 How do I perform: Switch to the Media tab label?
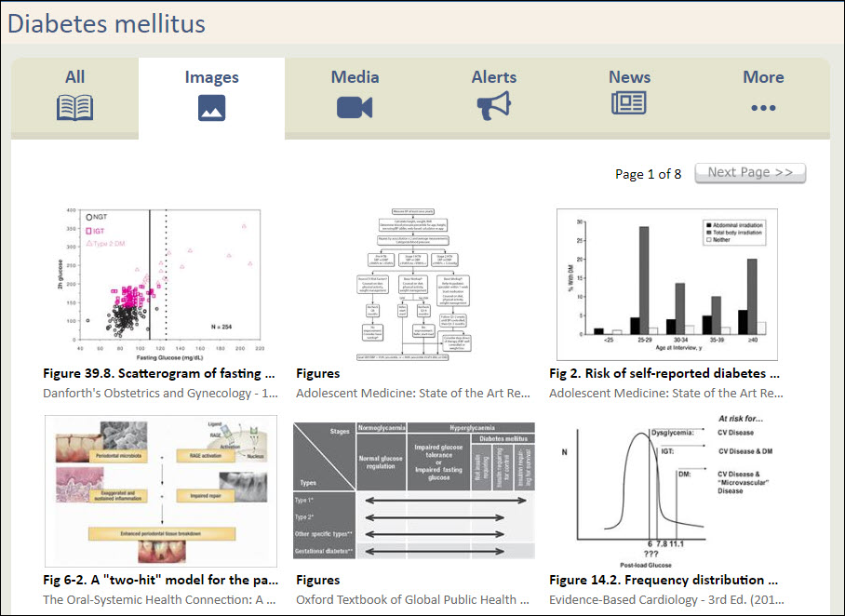pyautogui.click(x=355, y=77)
